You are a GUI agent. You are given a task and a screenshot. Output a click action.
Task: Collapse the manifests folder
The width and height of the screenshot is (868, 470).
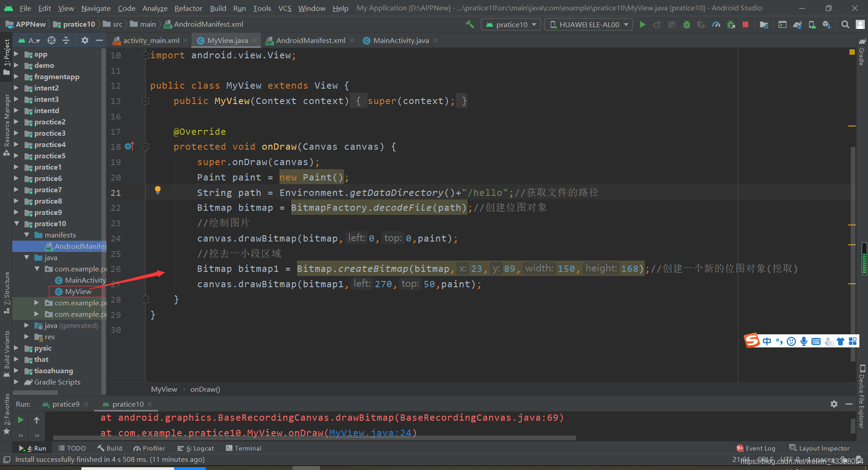(27, 235)
